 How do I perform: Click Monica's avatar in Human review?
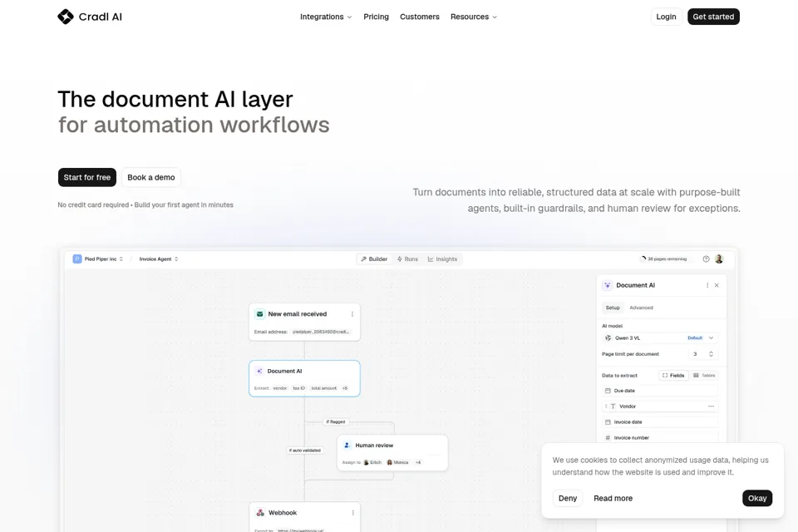pos(389,462)
